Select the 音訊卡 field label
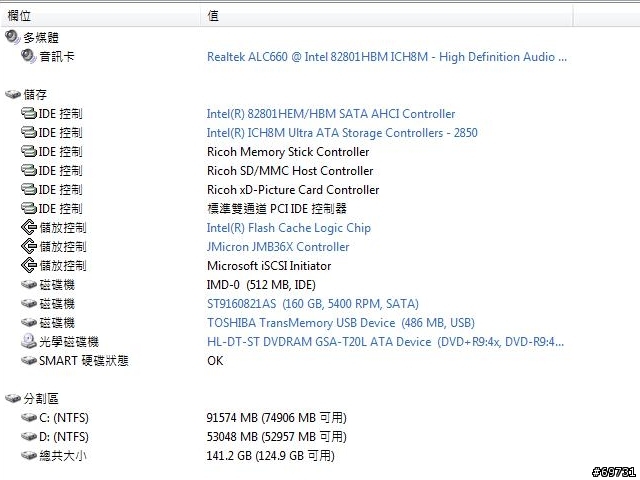The width and height of the screenshot is (640, 480). pos(57,56)
